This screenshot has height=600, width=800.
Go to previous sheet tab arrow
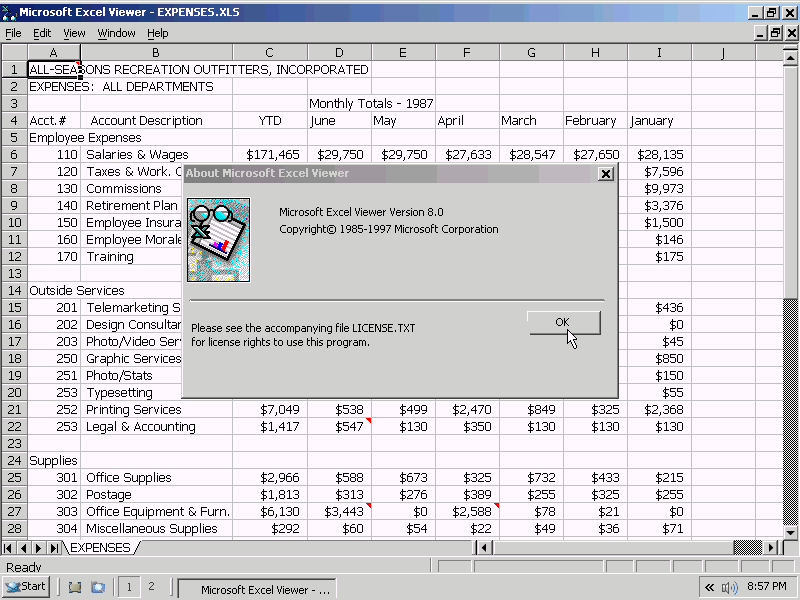[23, 548]
